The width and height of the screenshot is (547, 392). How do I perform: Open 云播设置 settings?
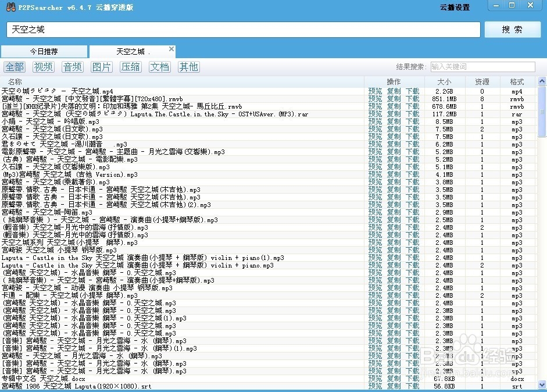coord(455,8)
